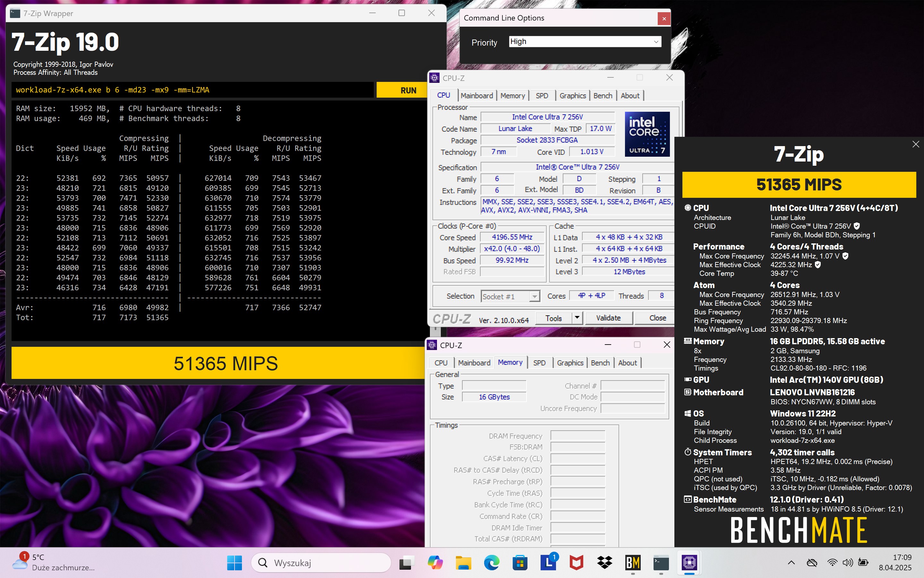The width and height of the screenshot is (924, 578).
Task: Click the System Timers icon in BenchMate
Action: (688, 452)
